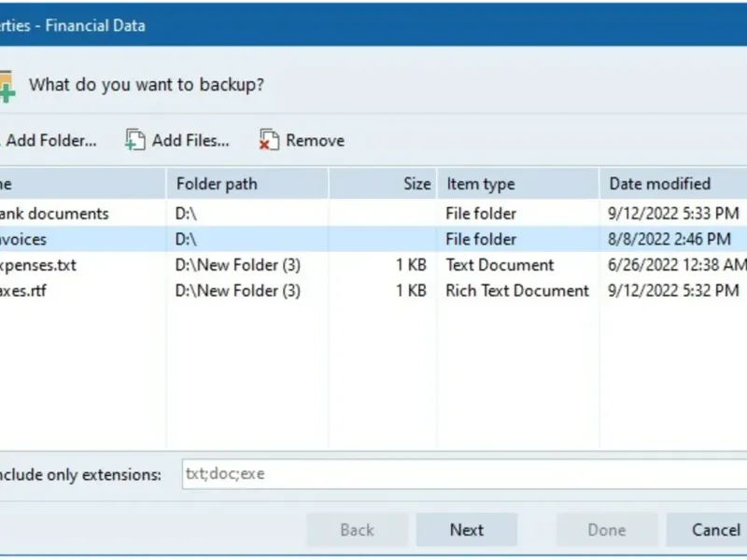Screen dimensions: 747x560
Task: Click the Remove toolbar label
Action: 315,141
